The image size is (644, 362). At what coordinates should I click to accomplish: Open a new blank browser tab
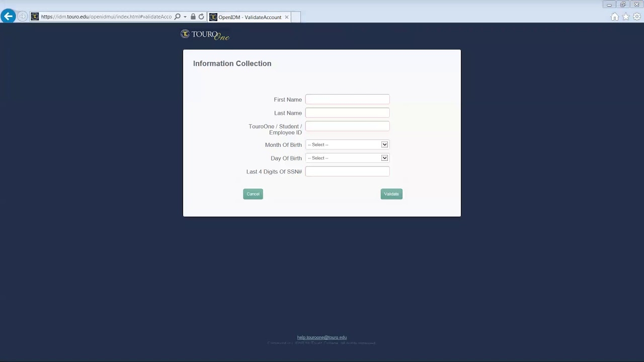pos(296,17)
